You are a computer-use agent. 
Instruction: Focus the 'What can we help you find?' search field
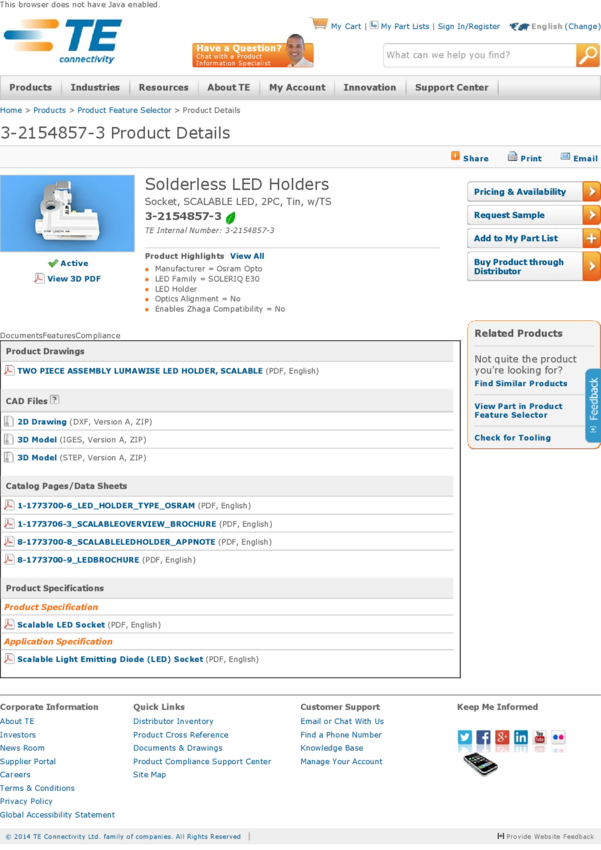point(480,55)
